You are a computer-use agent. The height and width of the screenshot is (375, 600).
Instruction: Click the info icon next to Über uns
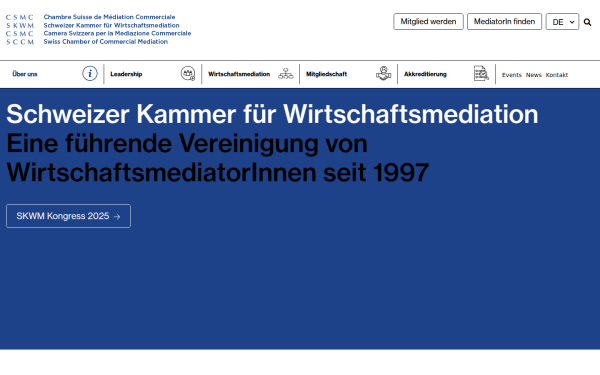point(90,73)
